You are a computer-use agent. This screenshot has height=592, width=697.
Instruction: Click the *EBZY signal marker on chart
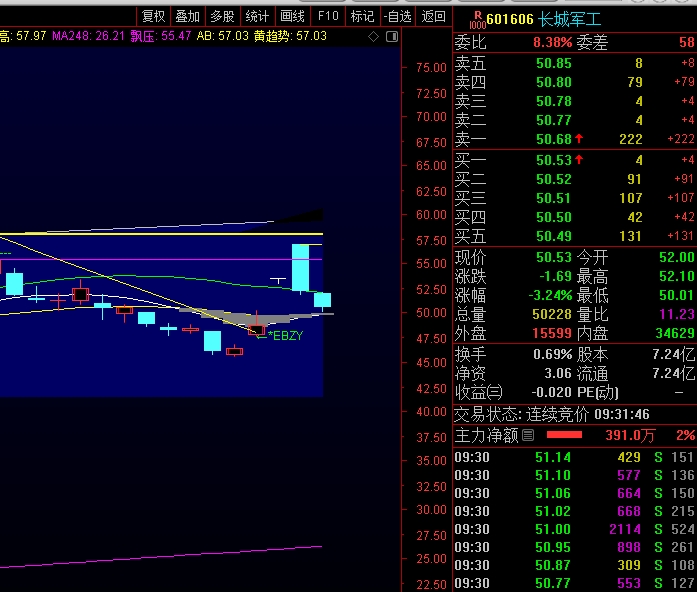[285, 336]
